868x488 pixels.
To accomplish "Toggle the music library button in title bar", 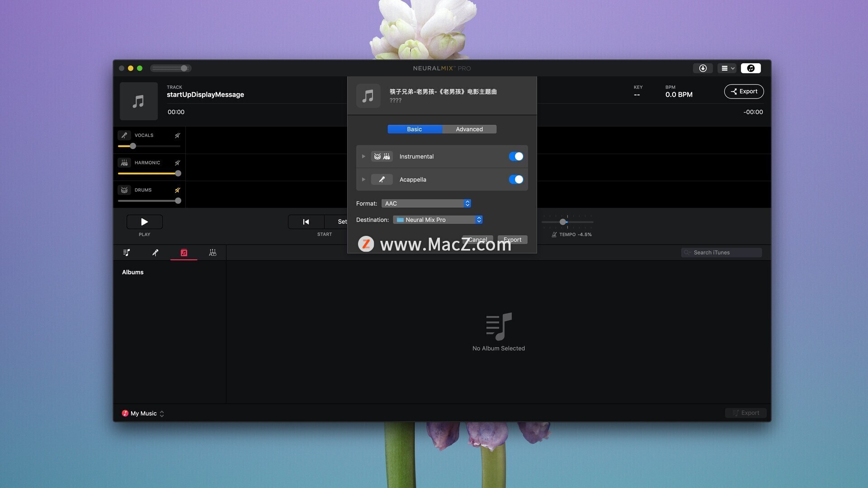I will tap(750, 68).
